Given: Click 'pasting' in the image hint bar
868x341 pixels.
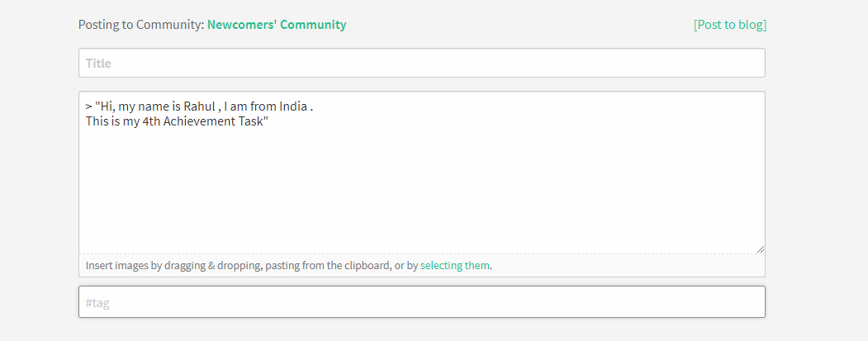Looking at the screenshot, I should click(283, 266).
